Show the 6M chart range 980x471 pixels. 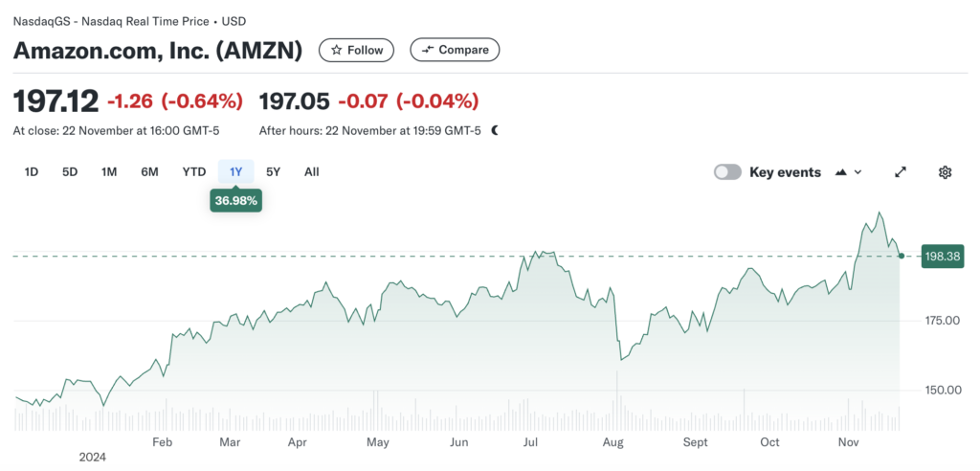click(x=149, y=172)
